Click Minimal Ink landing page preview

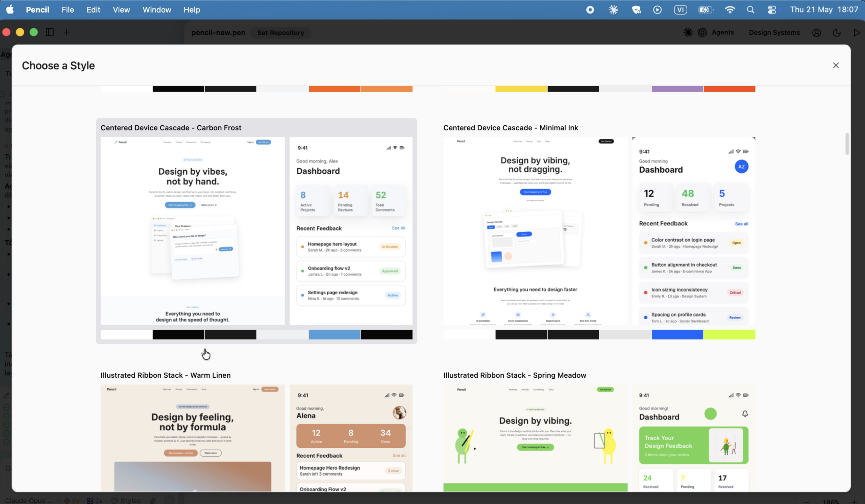[535, 231]
